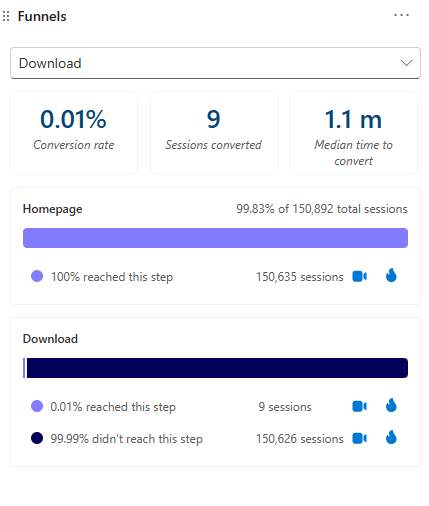This screenshot has height=506, width=429.
Task: Open heatmaps for Homepage 150,635 sessions
Action: pyautogui.click(x=391, y=275)
